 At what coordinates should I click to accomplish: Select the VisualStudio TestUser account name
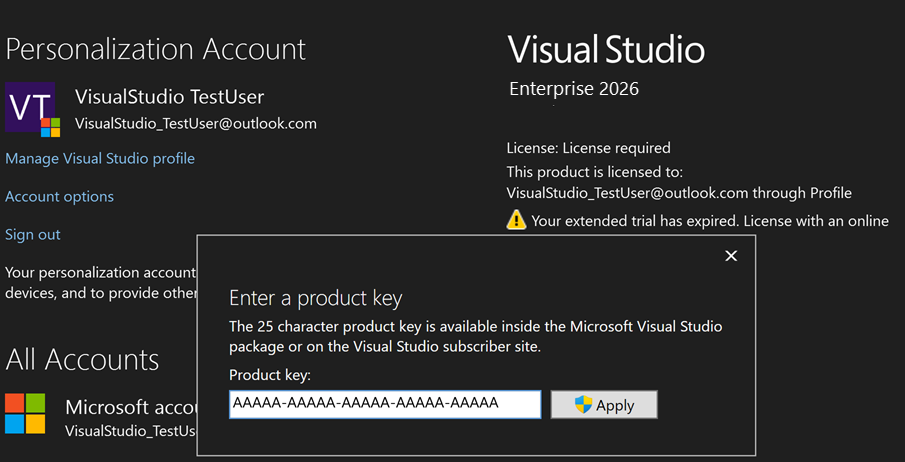click(x=169, y=97)
